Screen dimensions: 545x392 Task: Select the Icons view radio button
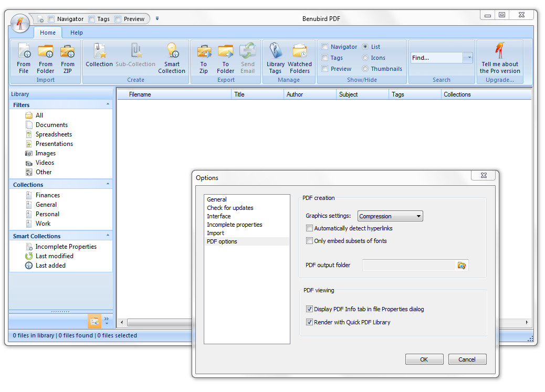365,58
